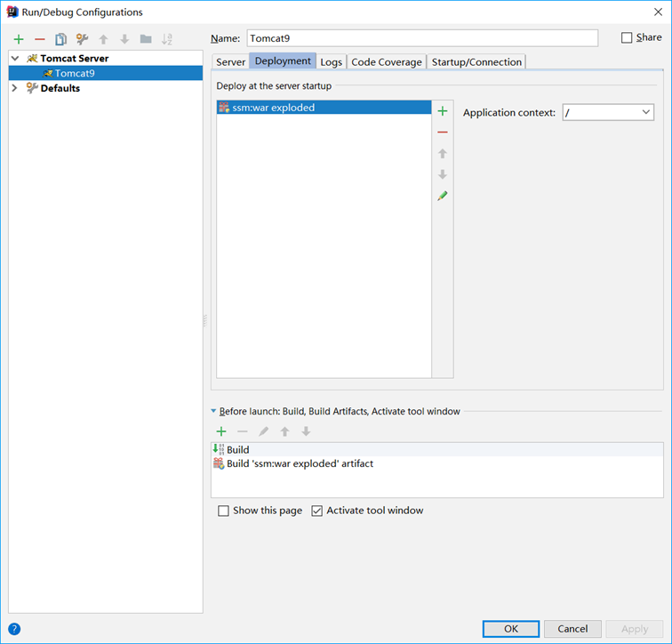This screenshot has height=644, width=672.
Task: Select the Deployment tab
Action: tap(283, 60)
